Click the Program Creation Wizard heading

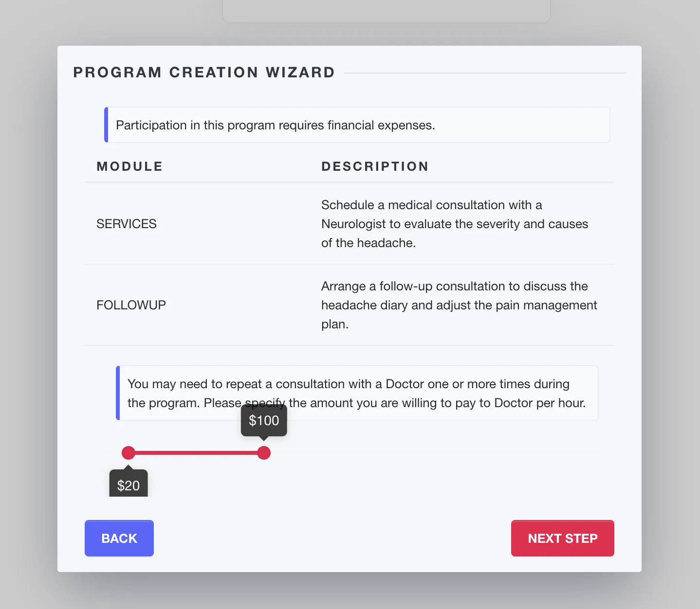pyautogui.click(x=204, y=72)
